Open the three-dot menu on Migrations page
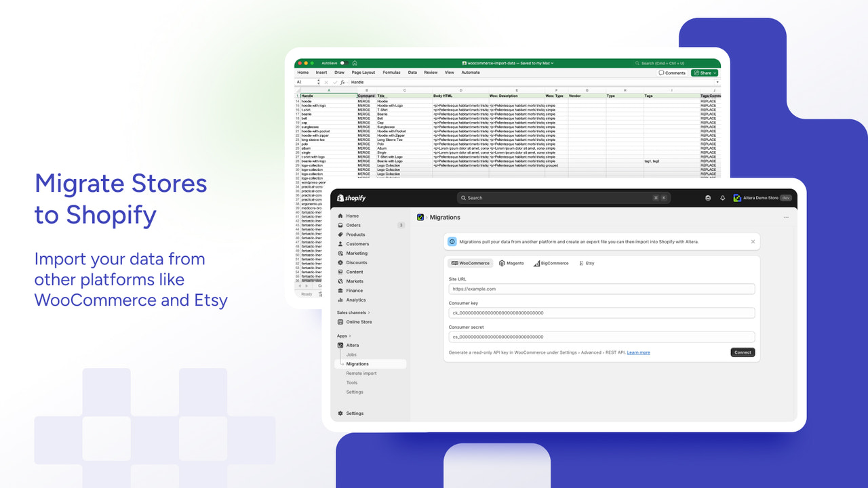The width and height of the screenshot is (868, 488). [786, 218]
